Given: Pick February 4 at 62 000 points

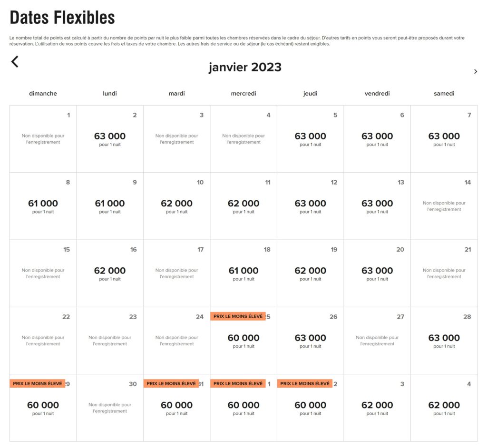Looking at the screenshot, I should [x=444, y=408].
